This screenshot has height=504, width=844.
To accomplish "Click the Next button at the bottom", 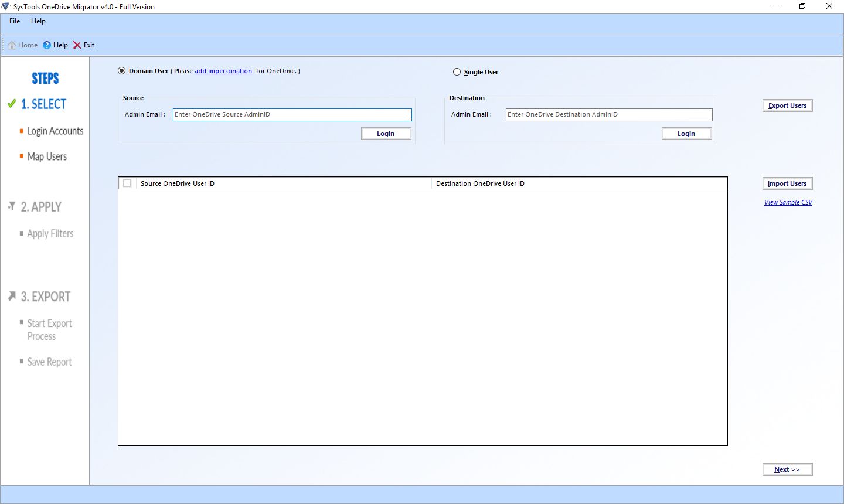I will click(787, 469).
